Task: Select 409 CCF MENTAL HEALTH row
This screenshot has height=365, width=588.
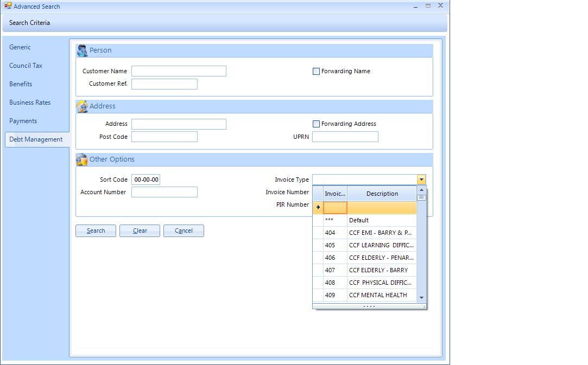Action: click(365, 295)
